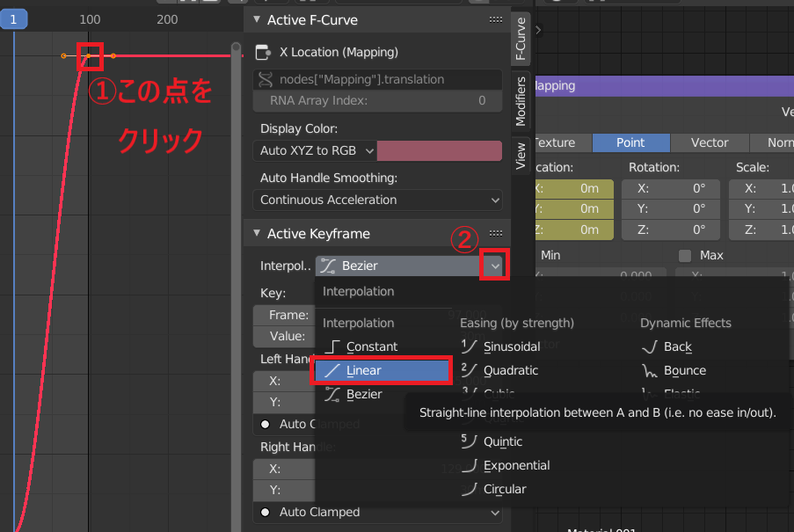This screenshot has width=794, height=532.
Task: Click the Right Handle Y field
Action: pos(284,490)
